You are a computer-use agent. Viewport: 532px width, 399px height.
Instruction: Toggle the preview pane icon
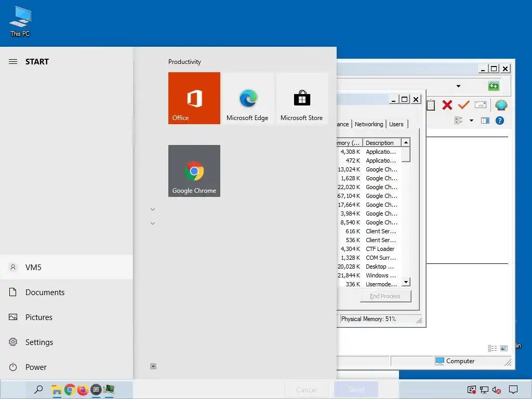pos(485,121)
